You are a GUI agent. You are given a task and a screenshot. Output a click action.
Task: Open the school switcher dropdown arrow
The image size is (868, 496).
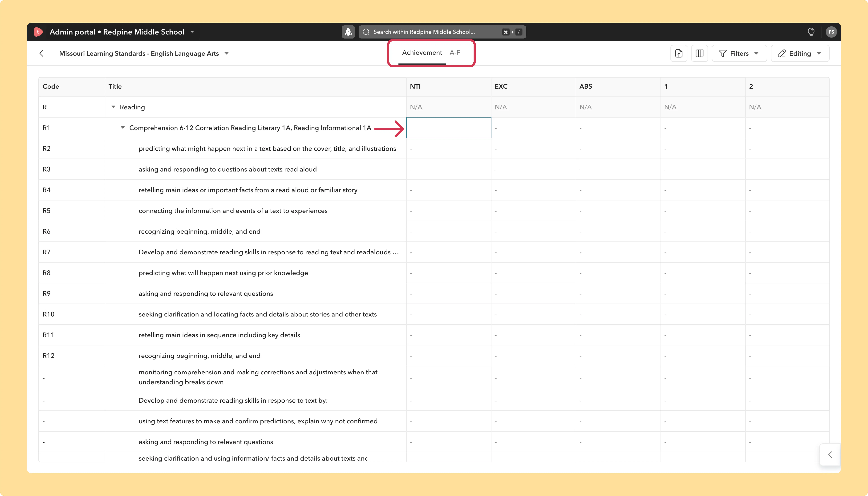pyautogui.click(x=192, y=32)
